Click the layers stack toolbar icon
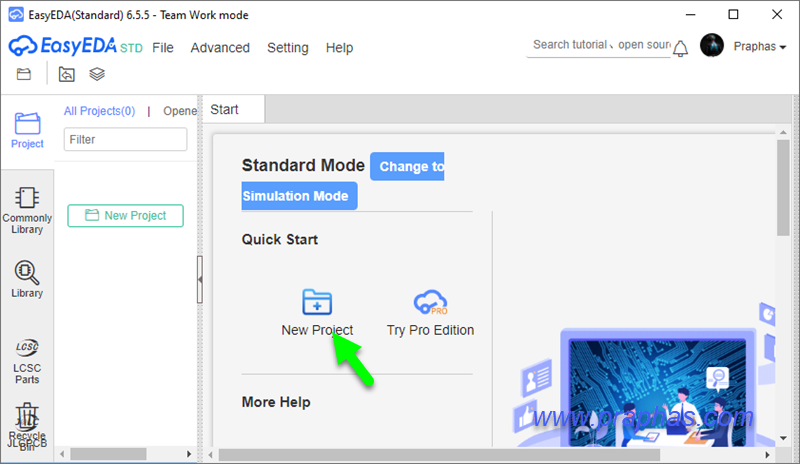 [x=97, y=75]
